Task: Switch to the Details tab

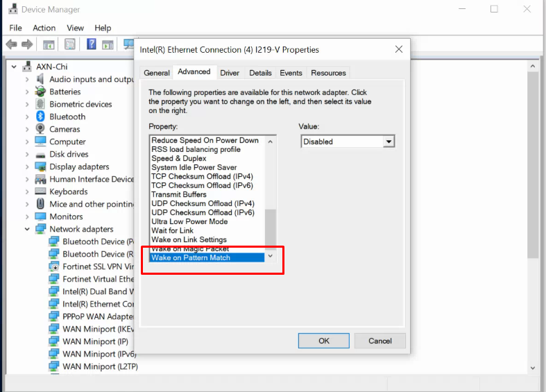Action: [260, 73]
